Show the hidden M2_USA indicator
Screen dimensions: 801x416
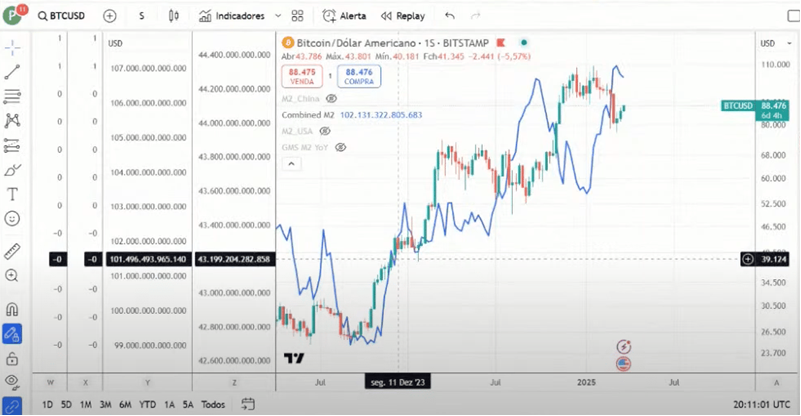coord(324,131)
